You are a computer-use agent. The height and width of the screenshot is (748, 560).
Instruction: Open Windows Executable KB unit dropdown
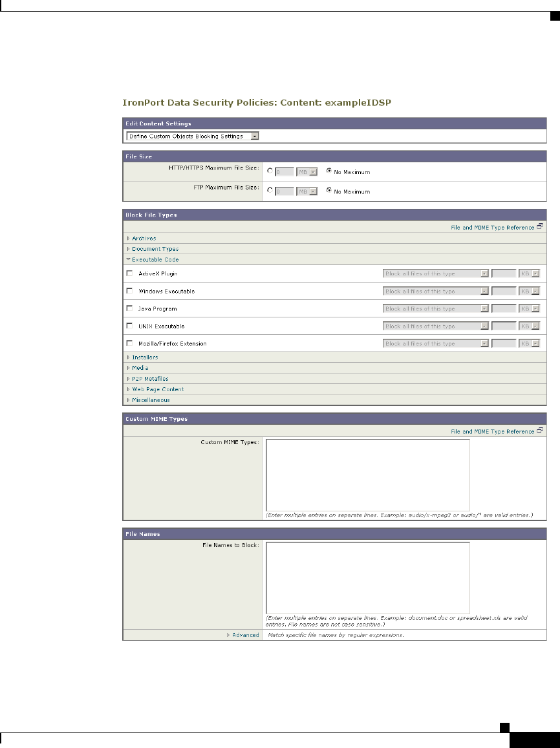[x=529, y=291]
